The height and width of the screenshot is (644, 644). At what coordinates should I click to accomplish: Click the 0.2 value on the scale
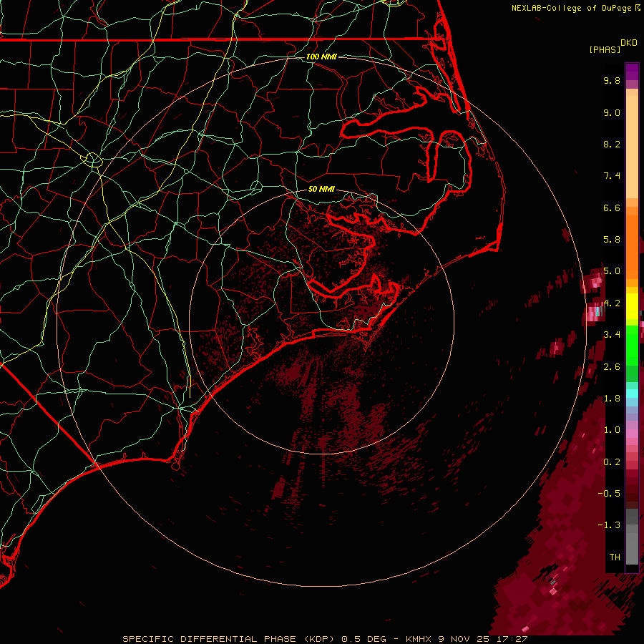pos(612,462)
